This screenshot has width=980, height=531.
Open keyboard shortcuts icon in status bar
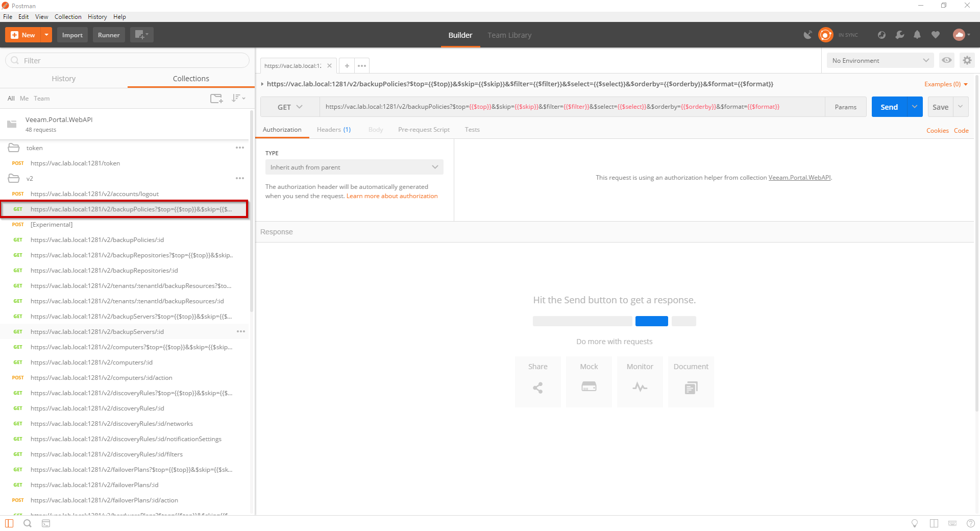[952, 523]
